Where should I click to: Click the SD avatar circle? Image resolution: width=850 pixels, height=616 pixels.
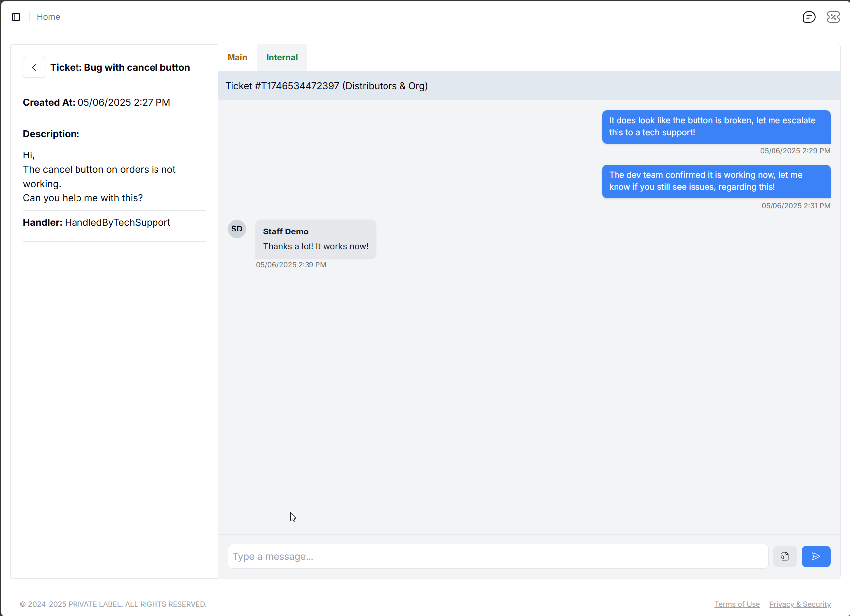237,229
